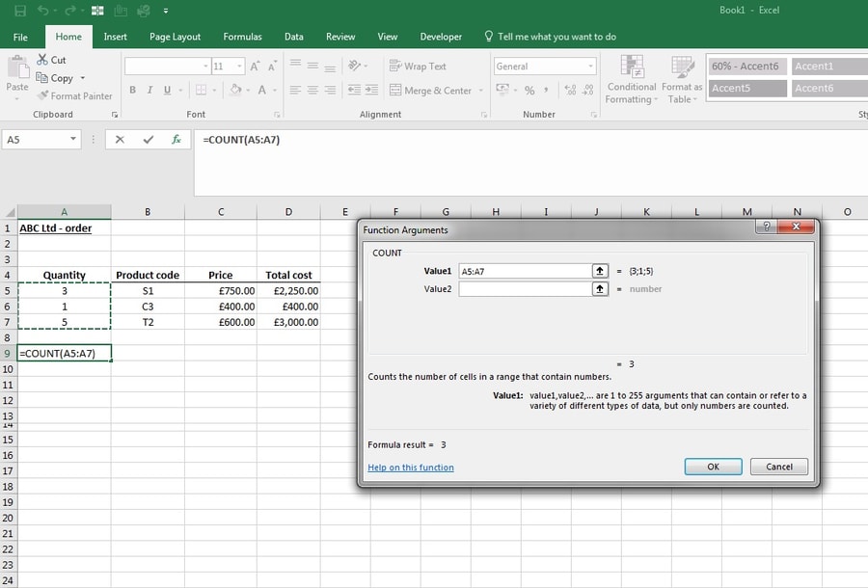Image resolution: width=868 pixels, height=588 pixels.
Task: Cancel the formula entry with the X icon
Action: [x=120, y=140]
